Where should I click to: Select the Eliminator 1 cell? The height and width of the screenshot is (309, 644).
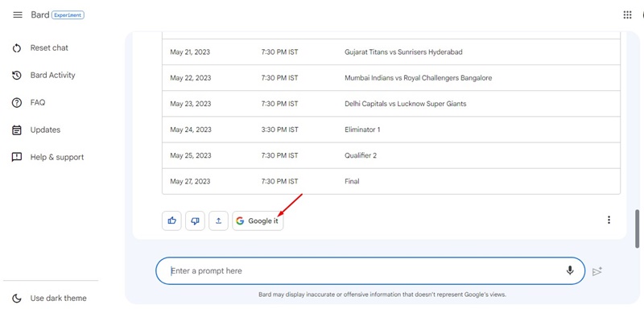(x=362, y=130)
